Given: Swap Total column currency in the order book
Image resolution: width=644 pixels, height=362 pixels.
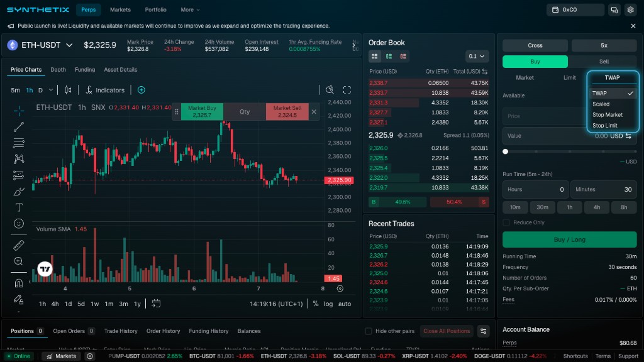Looking at the screenshot, I should 485,72.
